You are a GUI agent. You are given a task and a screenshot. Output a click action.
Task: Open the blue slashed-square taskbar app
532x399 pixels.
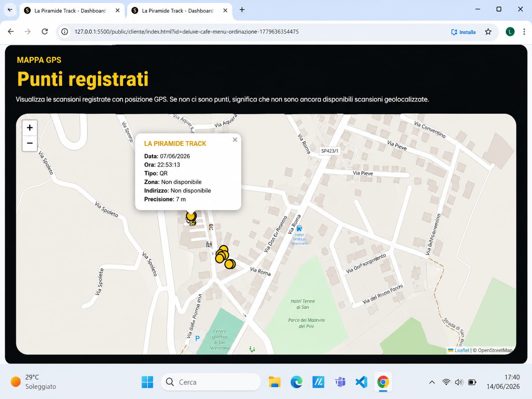coord(318,382)
